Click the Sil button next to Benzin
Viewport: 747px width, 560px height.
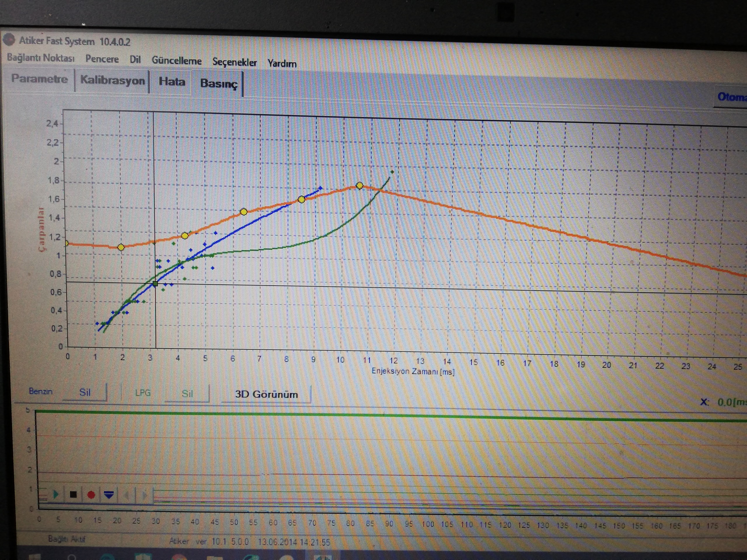click(85, 392)
